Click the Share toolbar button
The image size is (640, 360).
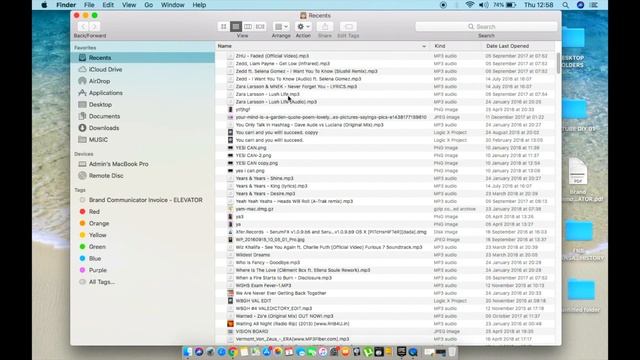click(325, 27)
